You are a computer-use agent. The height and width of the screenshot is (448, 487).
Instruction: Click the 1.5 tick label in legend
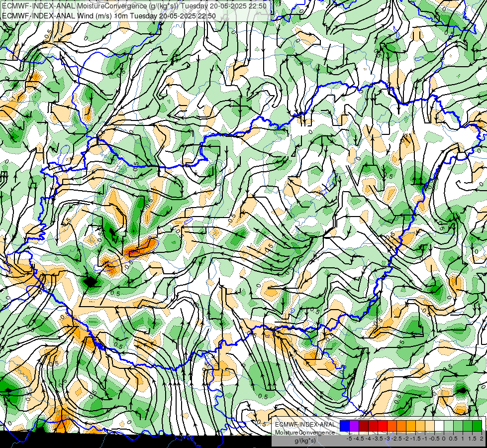click(x=473, y=439)
